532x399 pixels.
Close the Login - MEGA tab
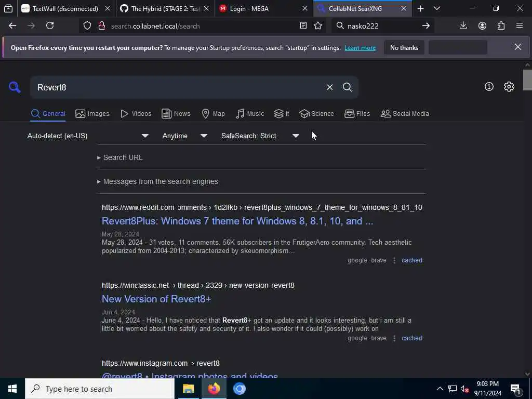click(304, 8)
